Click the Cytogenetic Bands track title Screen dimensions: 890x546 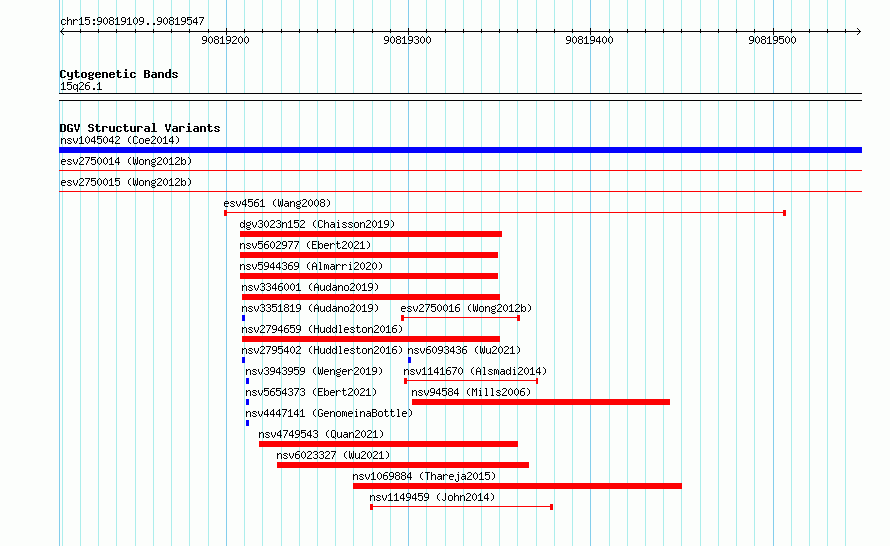pos(119,74)
